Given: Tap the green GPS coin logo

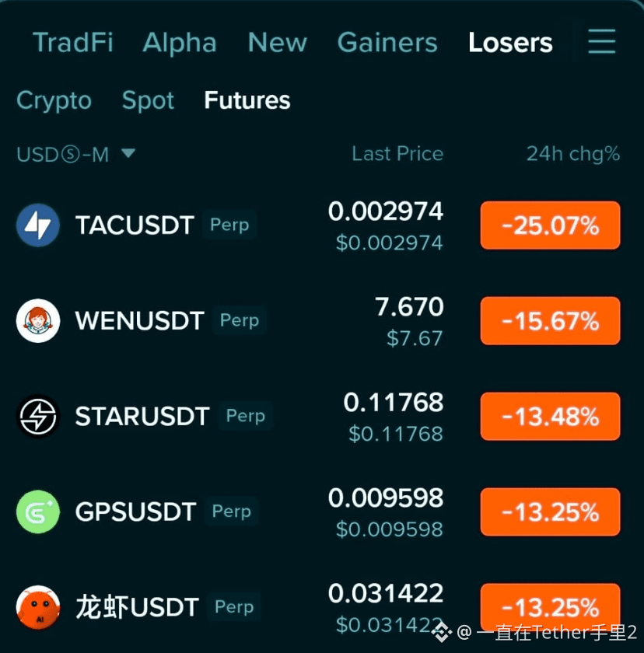Looking at the screenshot, I should [38, 512].
